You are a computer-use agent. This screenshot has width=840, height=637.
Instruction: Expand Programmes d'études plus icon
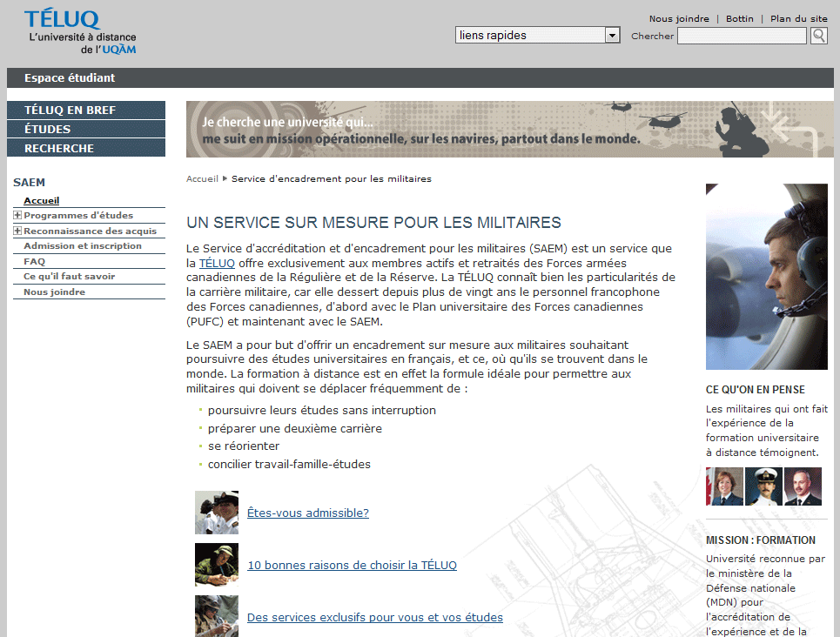pos(17,215)
